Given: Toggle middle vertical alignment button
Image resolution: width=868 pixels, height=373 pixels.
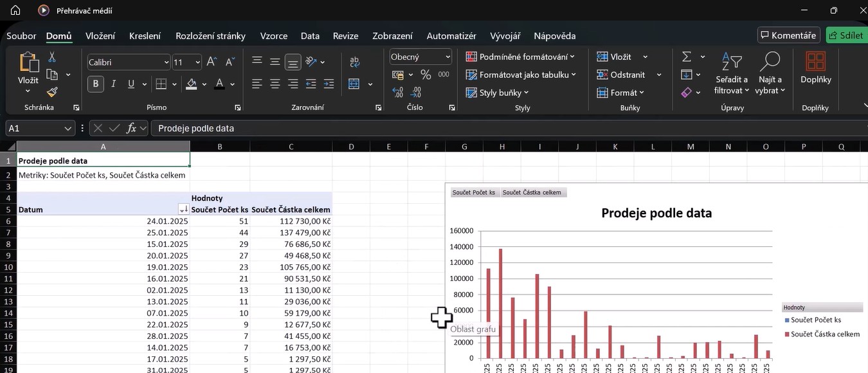Looking at the screenshot, I should point(275,62).
